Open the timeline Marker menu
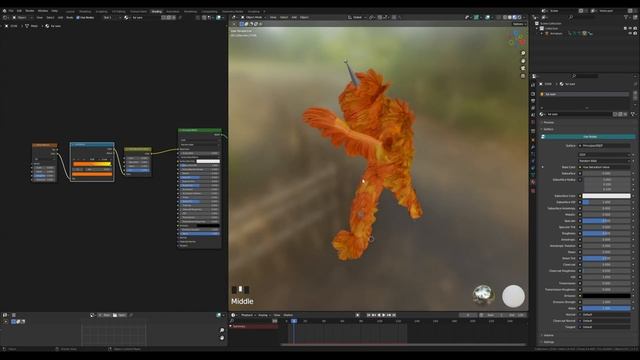Image resolution: width=640 pixels, height=360 pixels. point(288,315)
